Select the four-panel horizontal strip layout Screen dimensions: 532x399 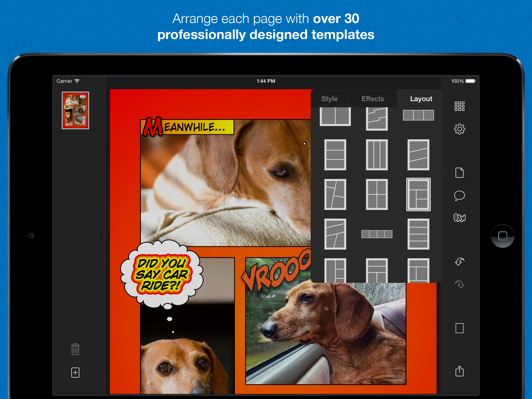click(377, 234)
